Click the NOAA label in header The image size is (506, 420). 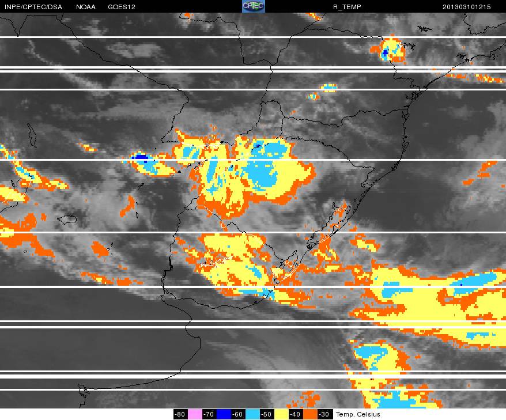tap(86, 7)
